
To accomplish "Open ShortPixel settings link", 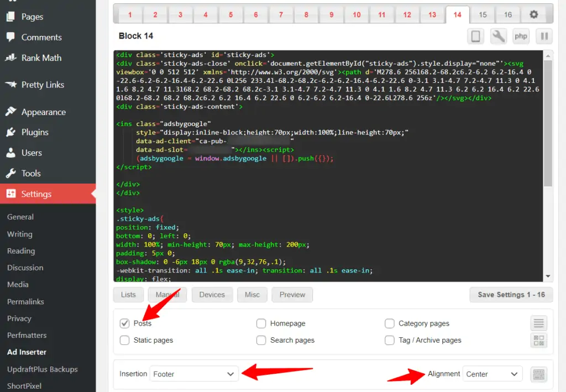I will click(x=24, y=385).
